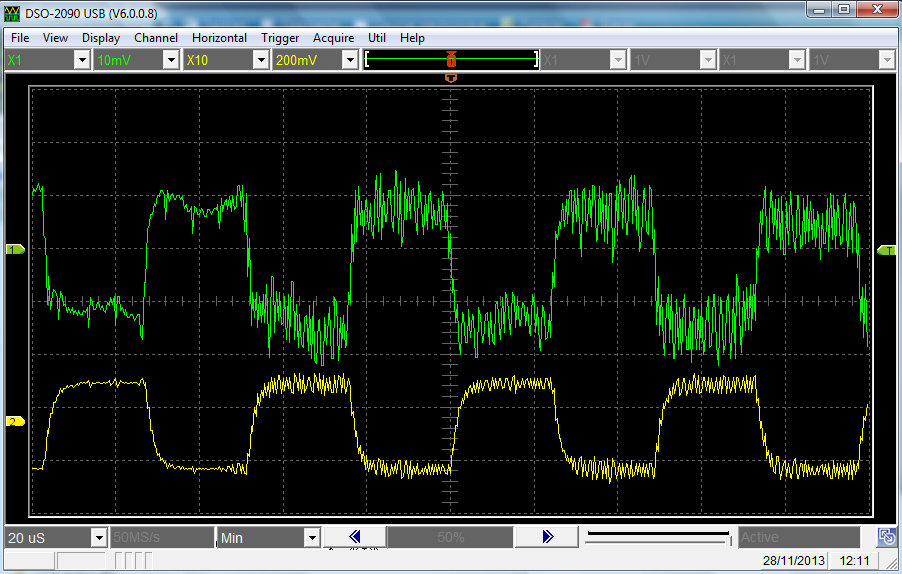
Task: Open the Channel menu
Action: click(156, 38)
